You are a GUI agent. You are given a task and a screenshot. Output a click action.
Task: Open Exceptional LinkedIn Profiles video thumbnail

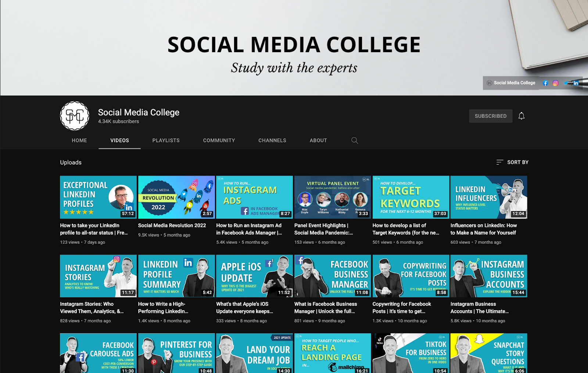pos(98,197)
